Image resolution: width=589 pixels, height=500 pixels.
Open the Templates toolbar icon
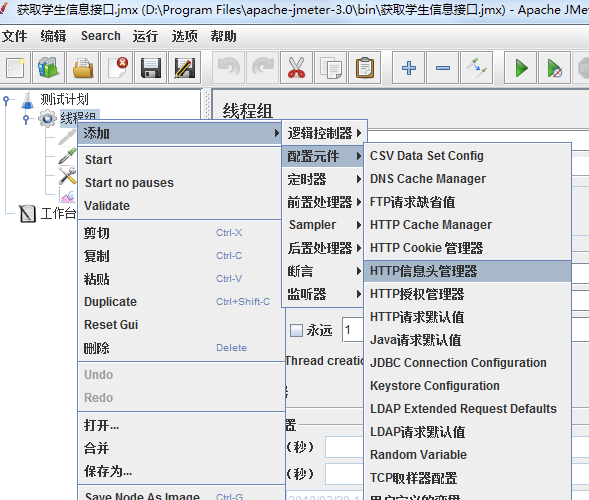49,68
